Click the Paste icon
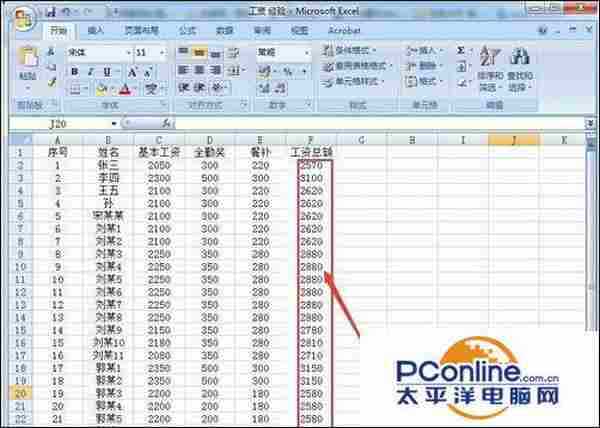600x428 pixels. 28,64
